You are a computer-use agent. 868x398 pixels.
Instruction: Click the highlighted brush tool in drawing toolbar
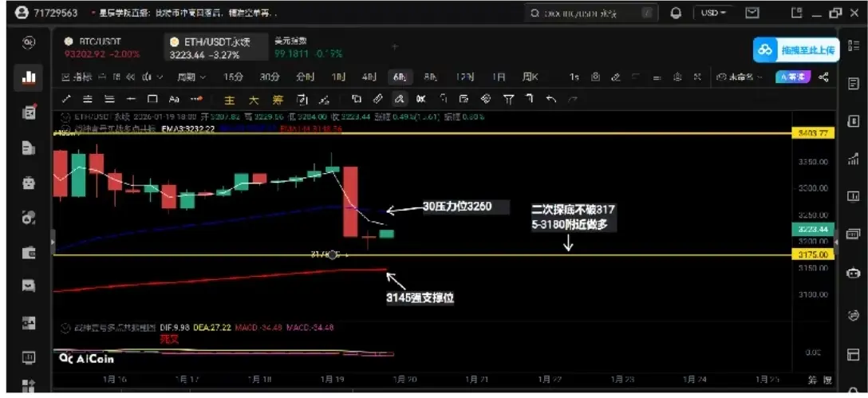click(399, 99)
